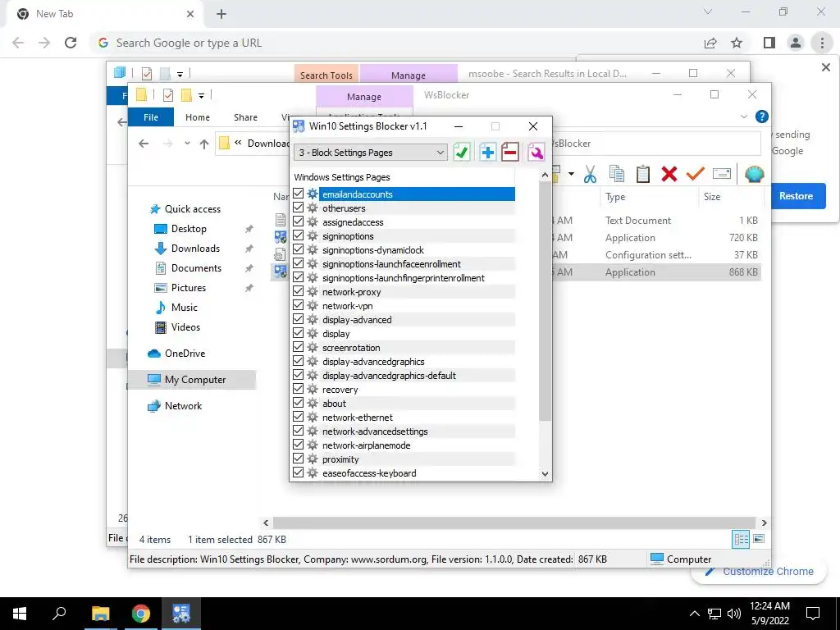
Task: Toggle the signinoptions checkbox
Action: pos(299,235)
